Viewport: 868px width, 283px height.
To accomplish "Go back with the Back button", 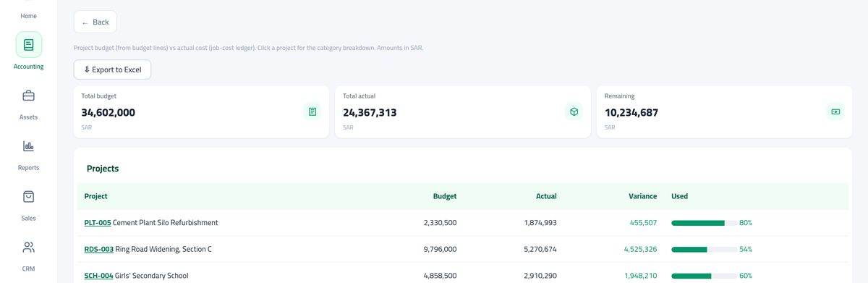I will tap(95, 22).
